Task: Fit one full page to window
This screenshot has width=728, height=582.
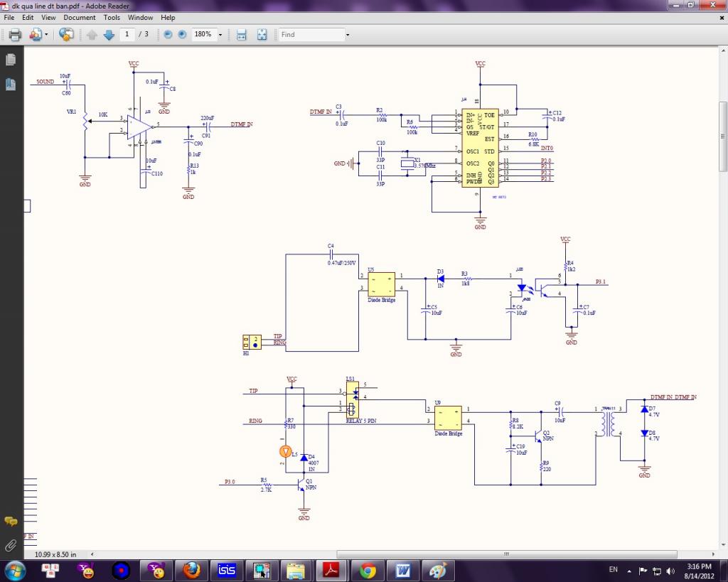Action: [262, 34]
